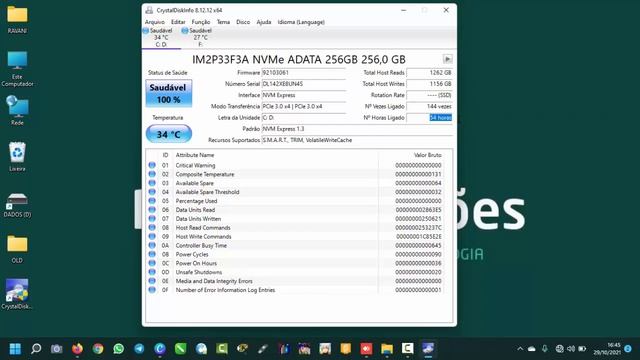This screenshot has width=640, height=360.
Task: Click the Modo Transferência PCIe field
Action: click(x=304, y=106)
